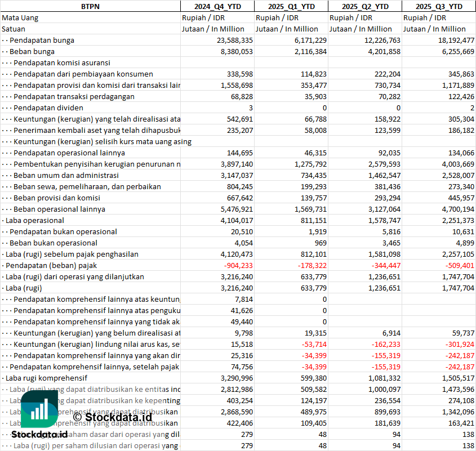This screenshot has height=451, width=476.
Task: Select Laba rugi komprehensif row label
Action: [x=46, y=378]
